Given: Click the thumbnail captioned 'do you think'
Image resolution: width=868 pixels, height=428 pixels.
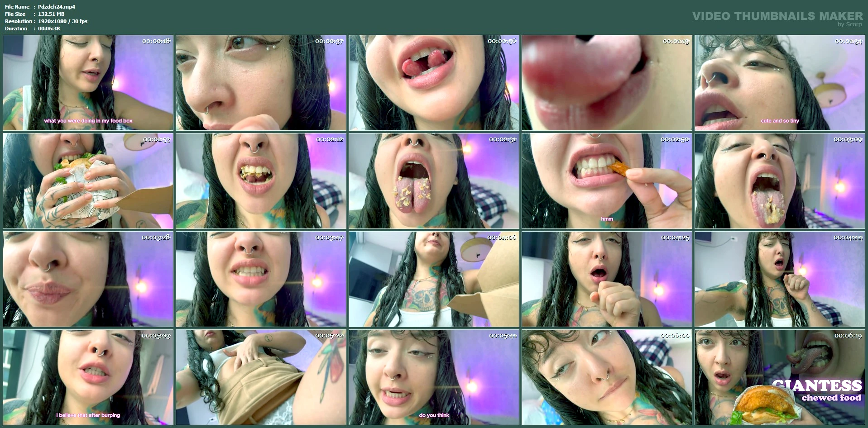Looking at the screenshot, I should (434, 377).
